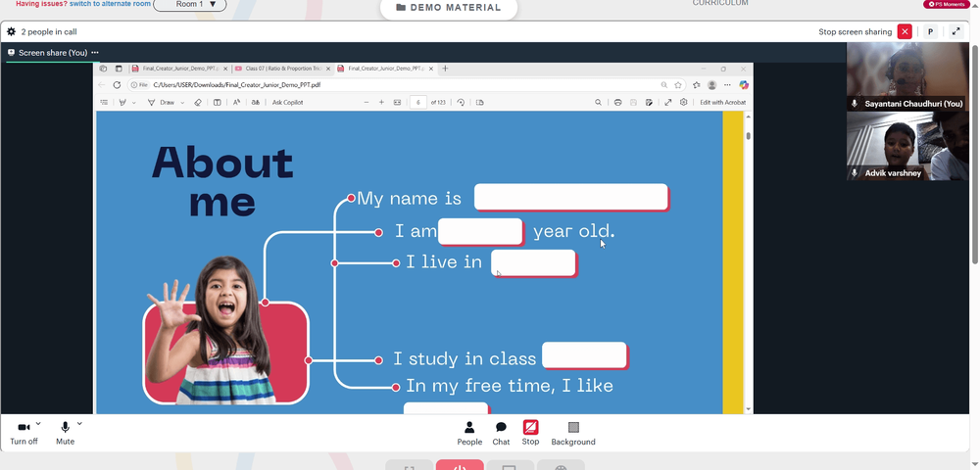Zoom out the PDF
Viewport: 980px width, 470px height.
(x=367, y=103)
